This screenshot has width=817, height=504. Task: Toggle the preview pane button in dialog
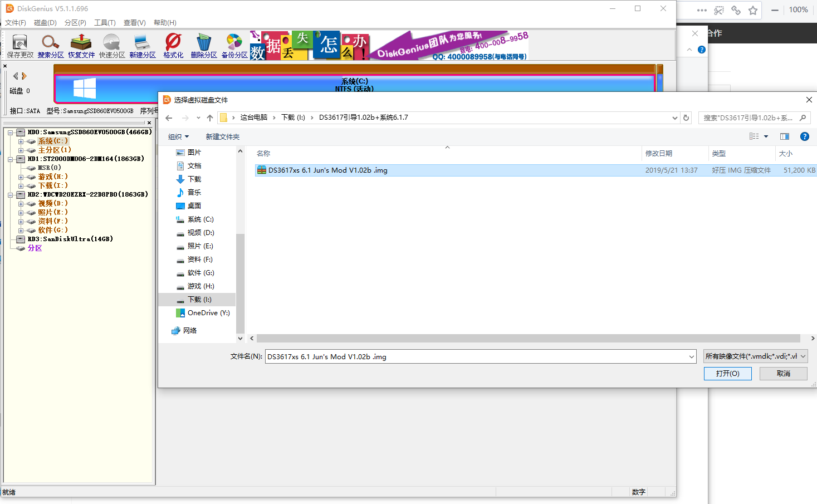point(785,136)
